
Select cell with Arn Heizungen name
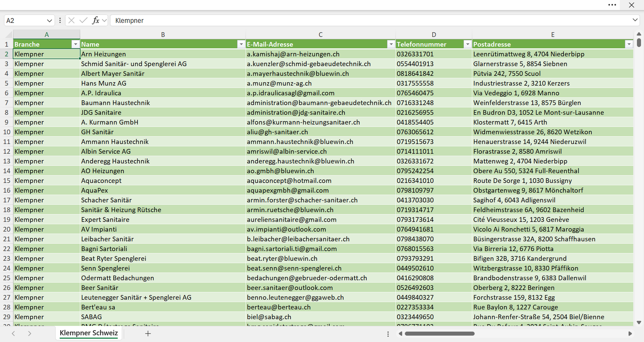[x=163, y=54]
